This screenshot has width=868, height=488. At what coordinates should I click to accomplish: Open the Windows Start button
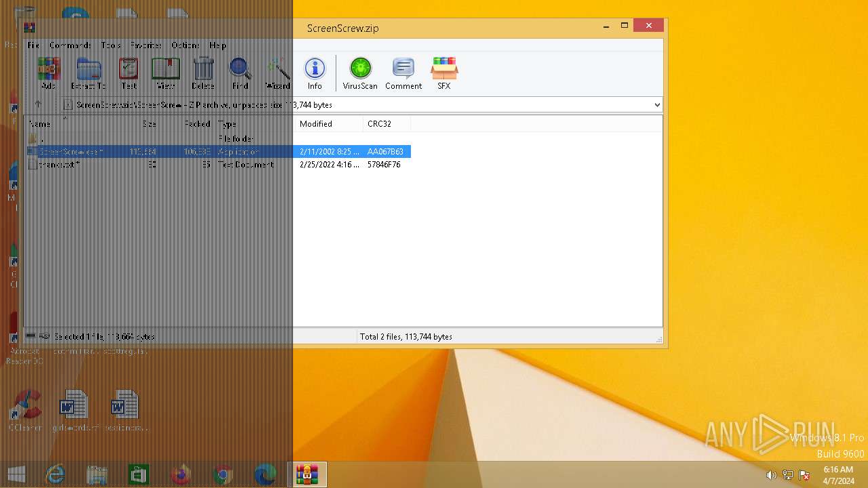point(15,474)
